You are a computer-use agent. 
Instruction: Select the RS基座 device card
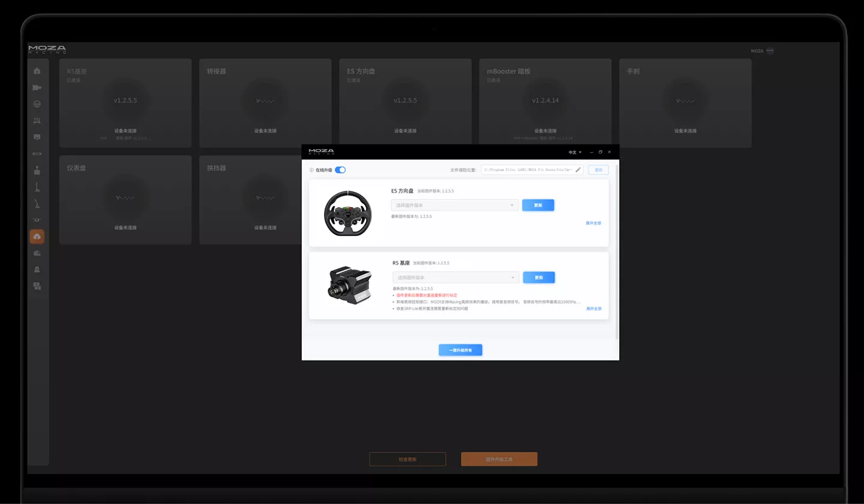coord(125,103)
